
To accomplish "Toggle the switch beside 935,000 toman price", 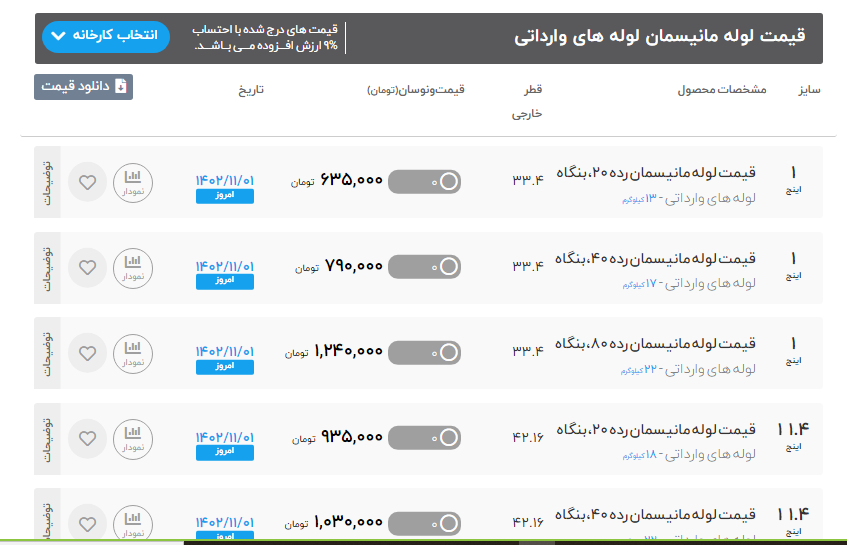I will [424, 438].
